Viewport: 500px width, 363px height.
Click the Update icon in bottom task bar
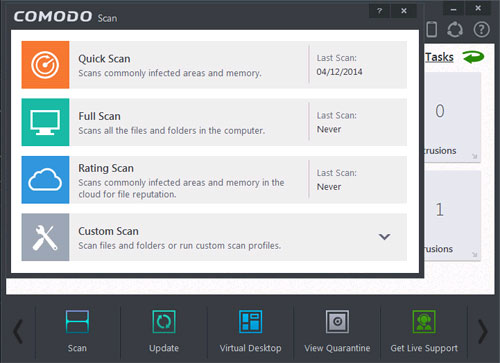(x=164, y=322)
